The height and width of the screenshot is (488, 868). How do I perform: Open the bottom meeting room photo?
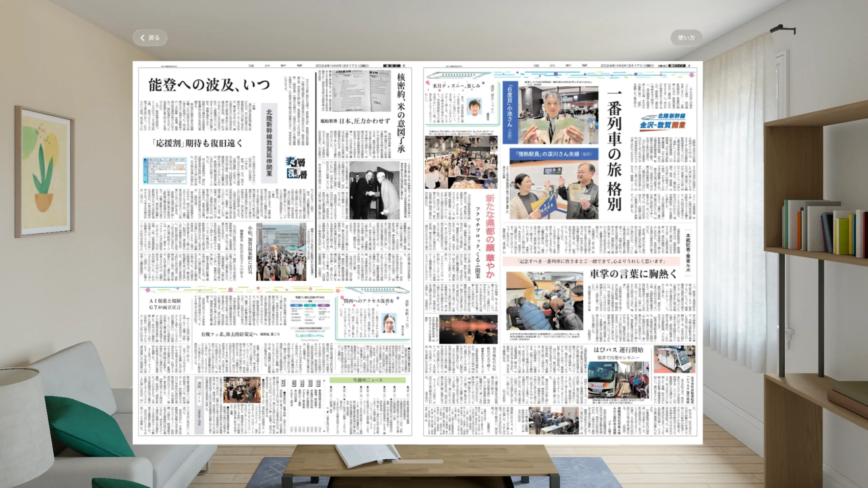554,420
